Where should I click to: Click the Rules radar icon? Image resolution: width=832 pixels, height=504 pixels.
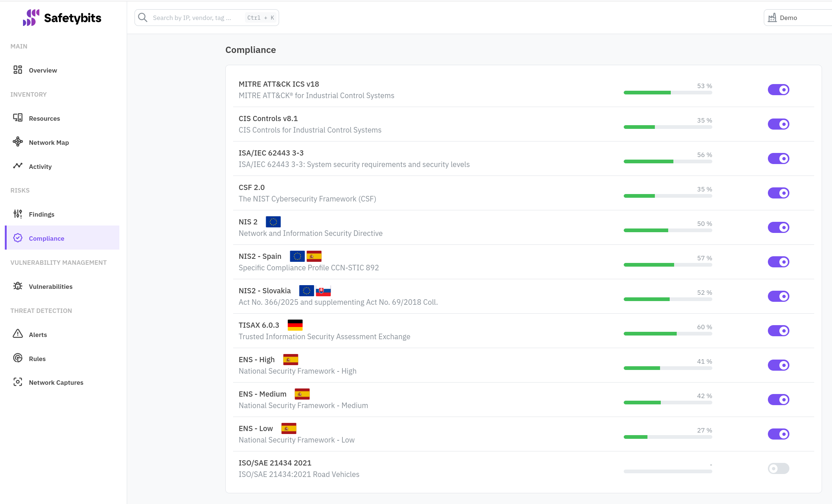pyautogui.click(x=18, y=358)
